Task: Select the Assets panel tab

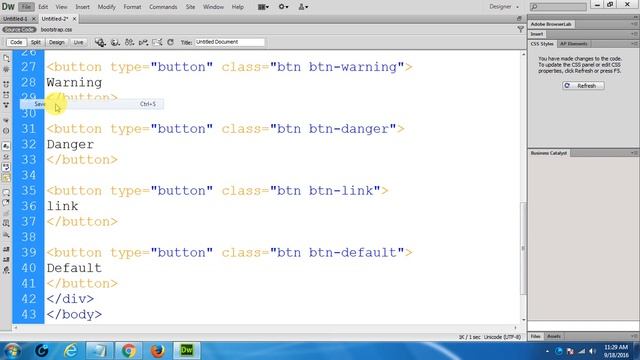Action: 553,336
